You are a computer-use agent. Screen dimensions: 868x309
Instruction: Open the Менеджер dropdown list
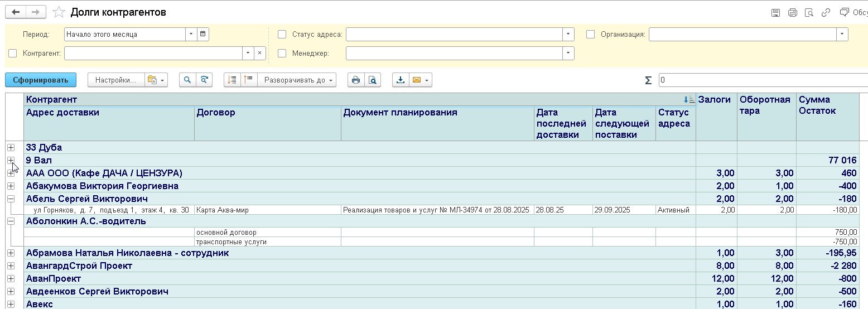pyautogui.click(x=568, y=54)
